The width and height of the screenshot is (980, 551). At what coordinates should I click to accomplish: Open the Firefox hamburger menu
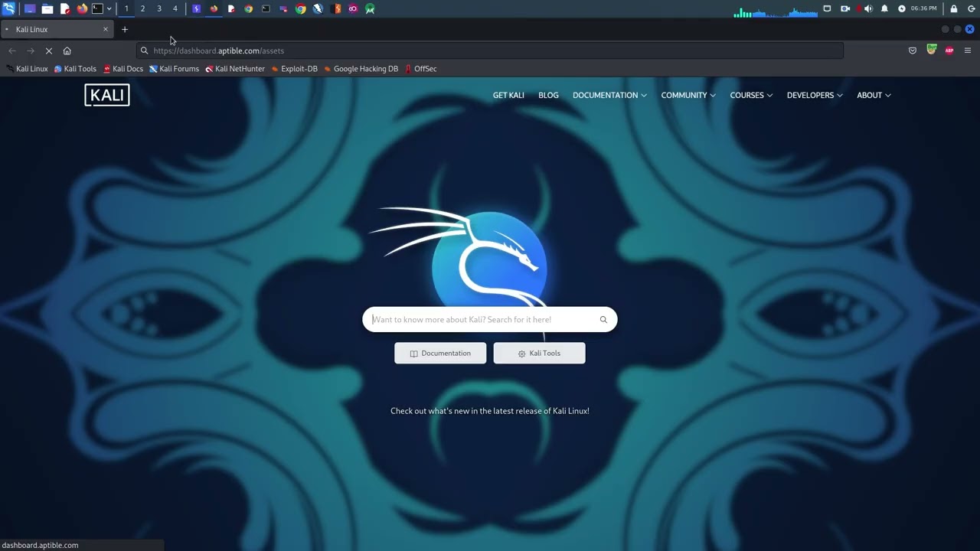(968, 51)
